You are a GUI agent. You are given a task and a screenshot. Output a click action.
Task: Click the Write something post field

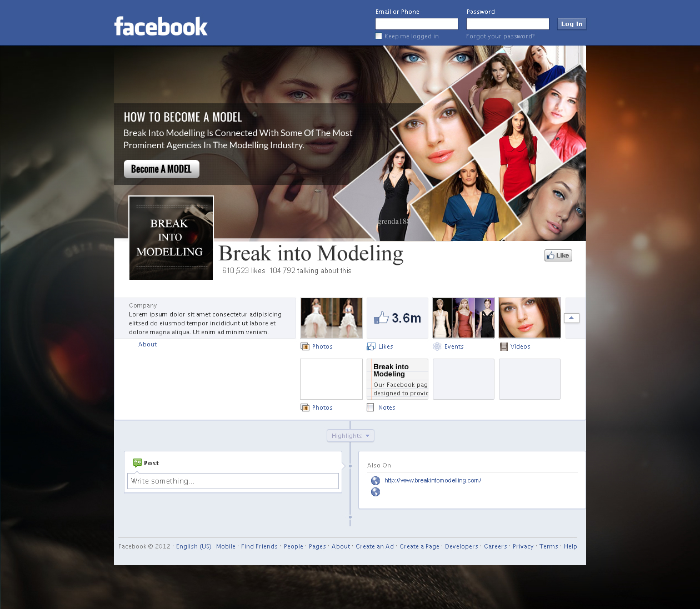233,481
